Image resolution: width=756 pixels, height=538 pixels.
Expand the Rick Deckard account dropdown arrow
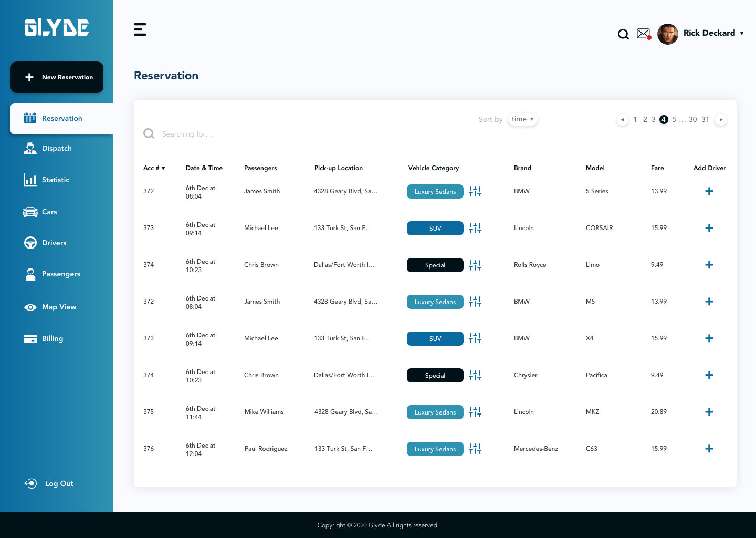(742, 33)
